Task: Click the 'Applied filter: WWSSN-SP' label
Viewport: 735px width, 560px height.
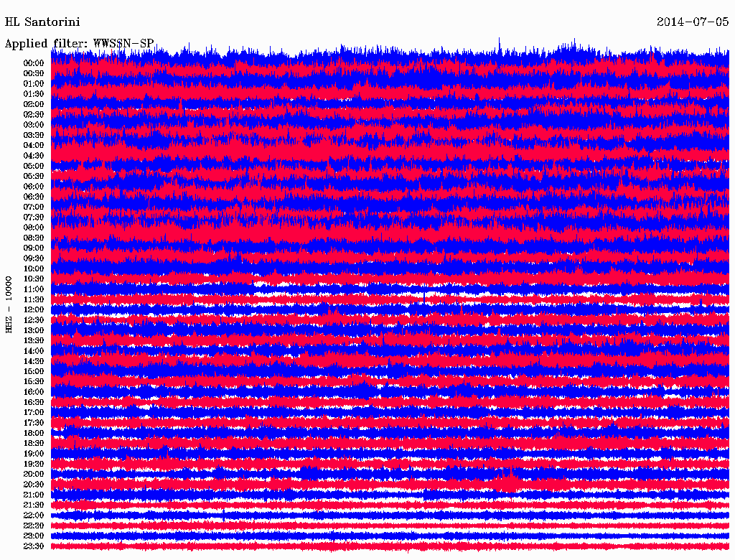Action: 79,44
